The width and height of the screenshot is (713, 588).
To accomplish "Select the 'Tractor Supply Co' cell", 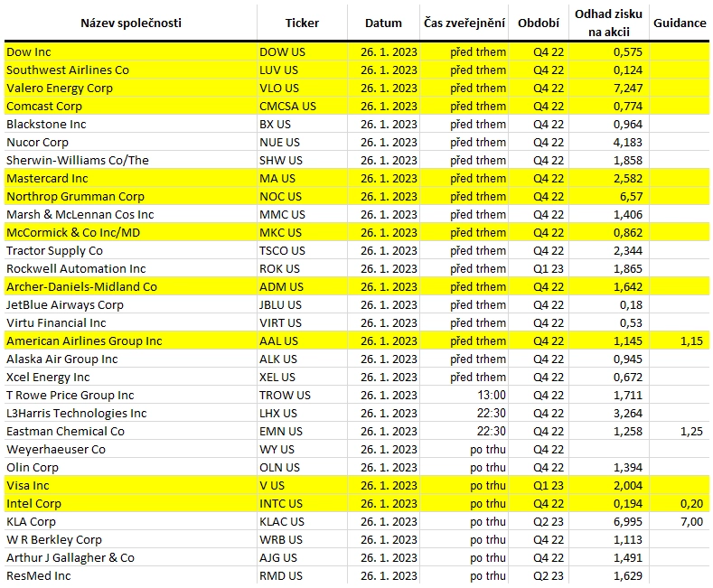I will click(130, 250).
